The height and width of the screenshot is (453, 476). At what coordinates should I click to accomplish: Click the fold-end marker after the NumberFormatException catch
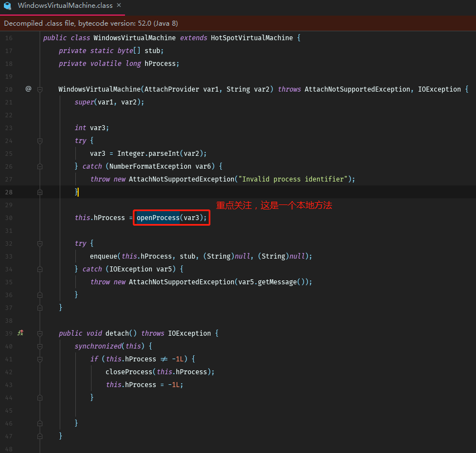coord(40,192)
